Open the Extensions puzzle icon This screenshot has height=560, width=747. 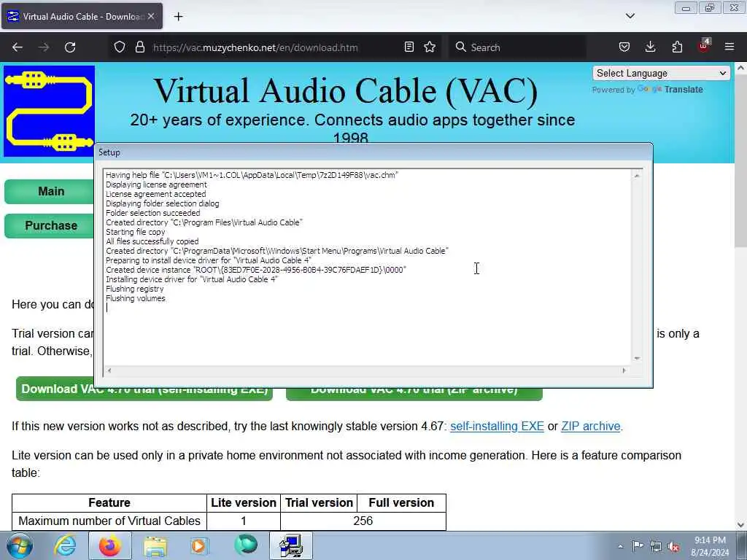tap(677, 47)
